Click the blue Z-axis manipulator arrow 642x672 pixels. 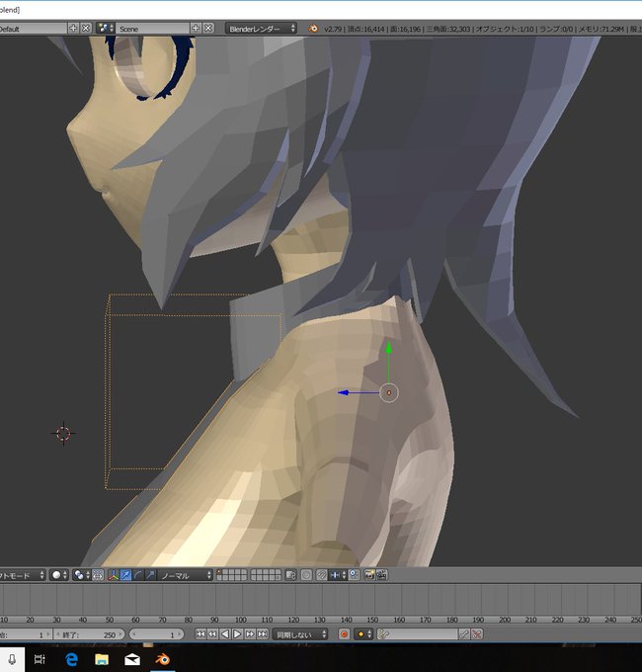click(x=343, y=392)
